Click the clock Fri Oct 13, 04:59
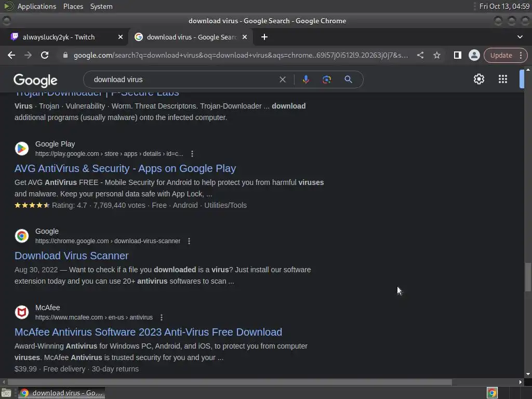Screen dimensions: 532x399 click(x=504, y=6)
